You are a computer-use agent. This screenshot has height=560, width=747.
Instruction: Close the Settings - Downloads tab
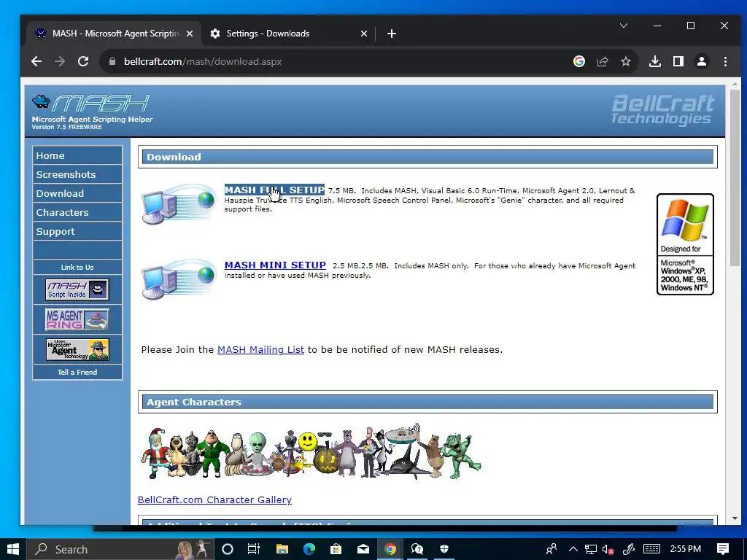pyautogui.click(x=364, y=34)
